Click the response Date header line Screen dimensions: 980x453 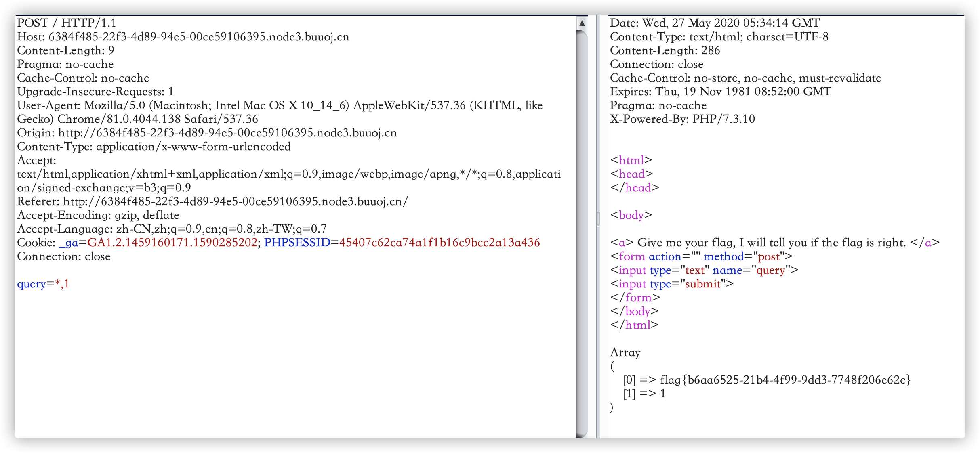(715, 23)
